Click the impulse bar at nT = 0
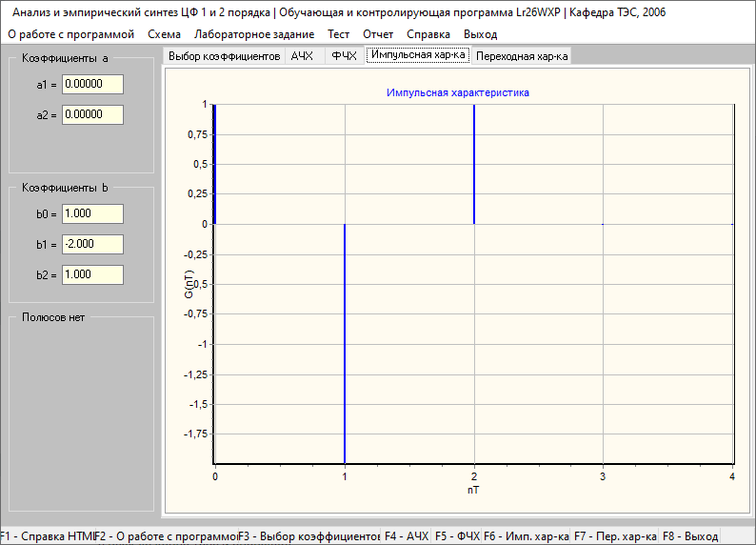Screen dimensions: 756x545 click(214, 164)
